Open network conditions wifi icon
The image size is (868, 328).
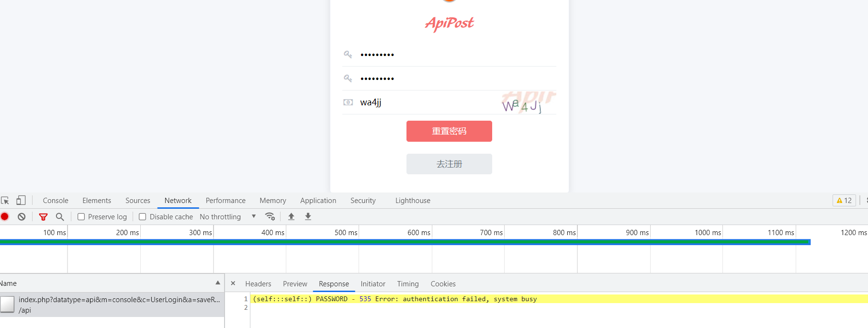point(270,216)
